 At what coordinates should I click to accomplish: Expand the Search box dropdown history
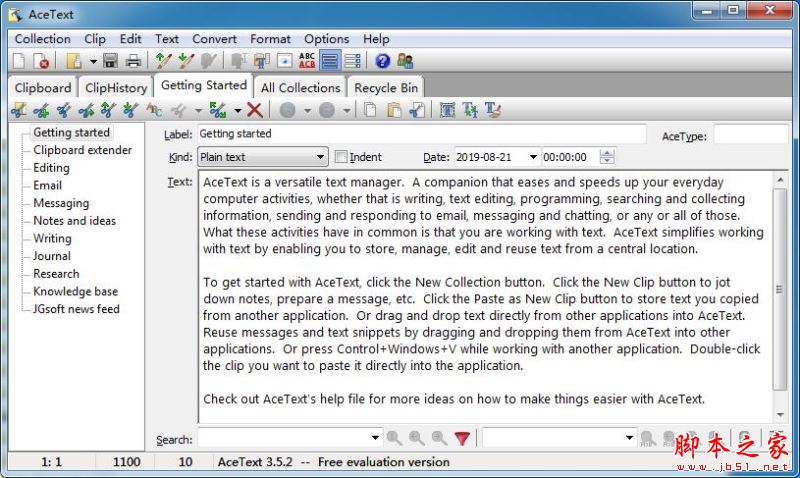click(375, 438)
